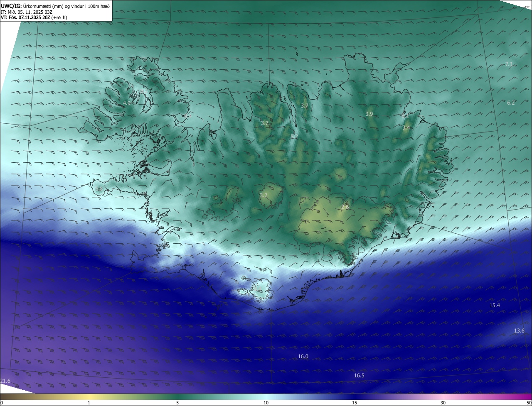This screenshot has height=406, width=532.
Task: Click the 16.5 value label over the sea
Action: click(x=359, y=375)
